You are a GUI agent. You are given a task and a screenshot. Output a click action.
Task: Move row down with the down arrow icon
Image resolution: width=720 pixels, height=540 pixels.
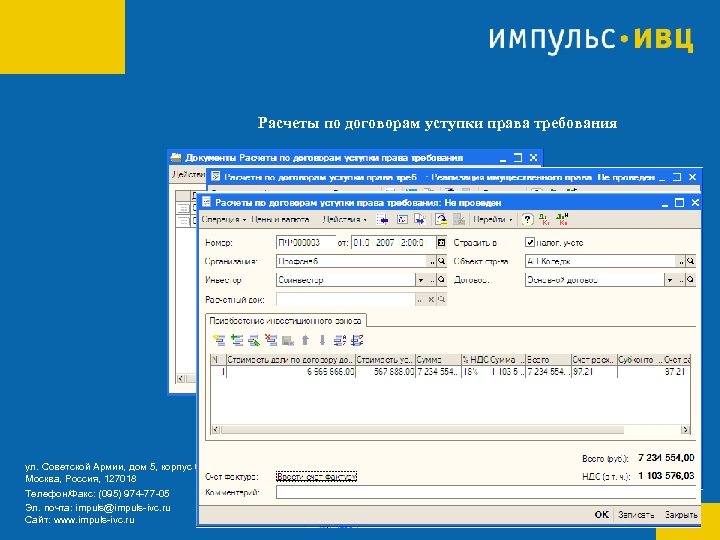pos(322,340)
